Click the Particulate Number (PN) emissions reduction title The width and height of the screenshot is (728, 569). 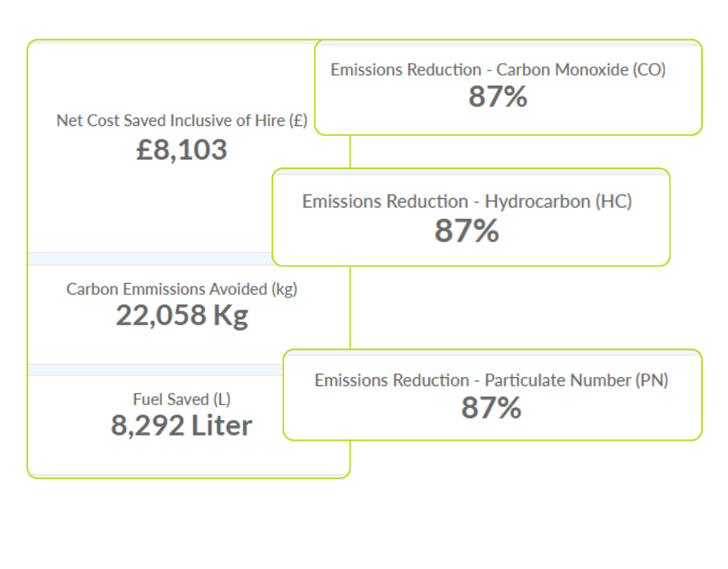[x=491, y=380]
